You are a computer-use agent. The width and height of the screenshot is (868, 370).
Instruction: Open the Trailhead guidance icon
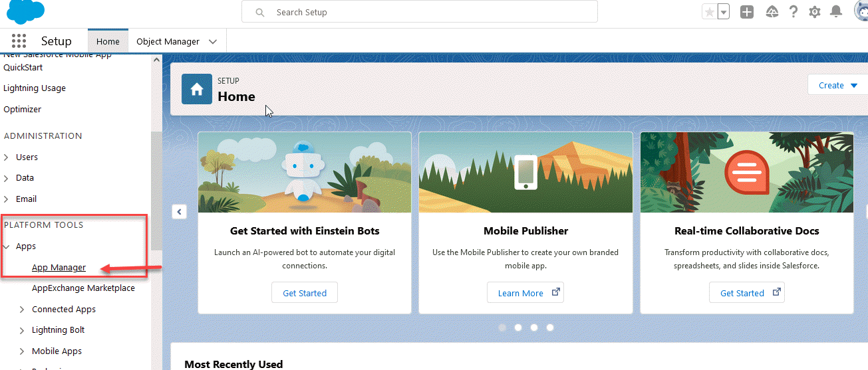772,12
